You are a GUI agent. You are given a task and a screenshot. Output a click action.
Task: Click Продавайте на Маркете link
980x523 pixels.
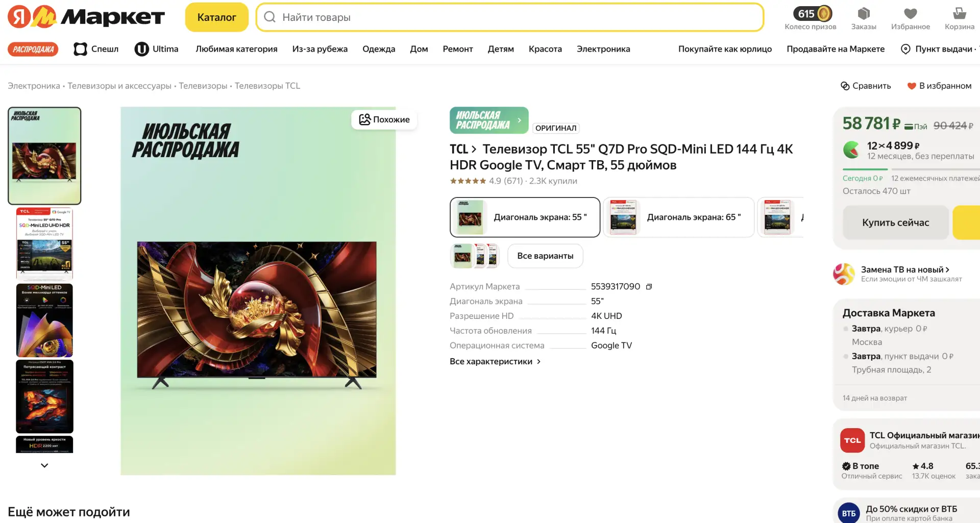(836, 49)
